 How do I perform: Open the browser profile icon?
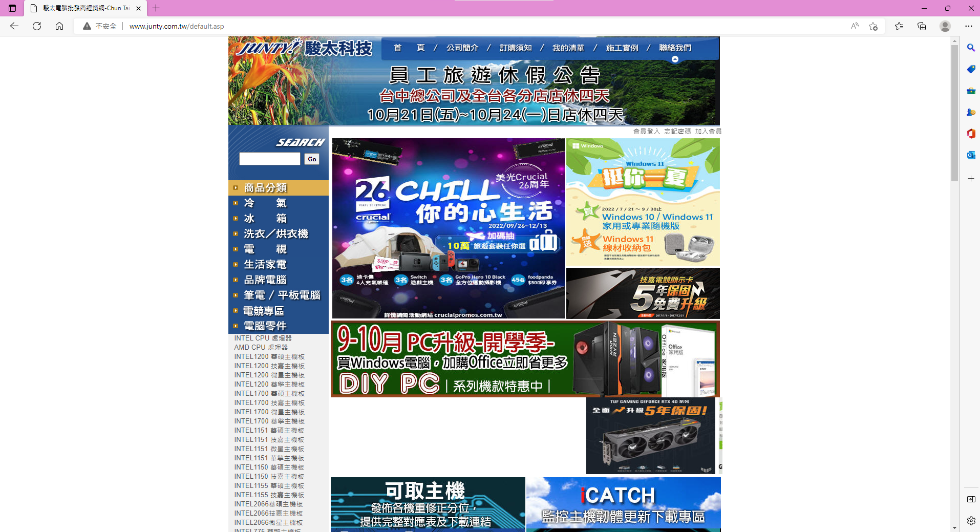pos(945,26)
